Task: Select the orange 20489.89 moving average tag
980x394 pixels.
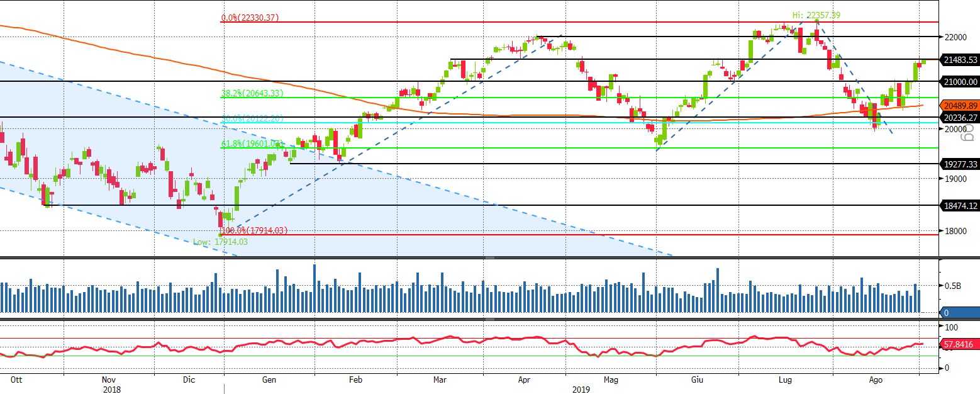Action: click(960, 106)
